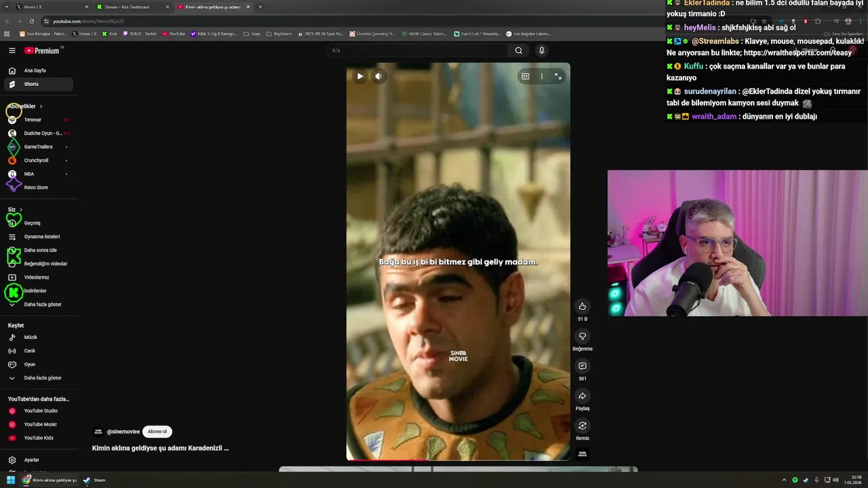Open the Voep bookmarks folder
This screenshot has width=868, height=488.
coord(252,33)
